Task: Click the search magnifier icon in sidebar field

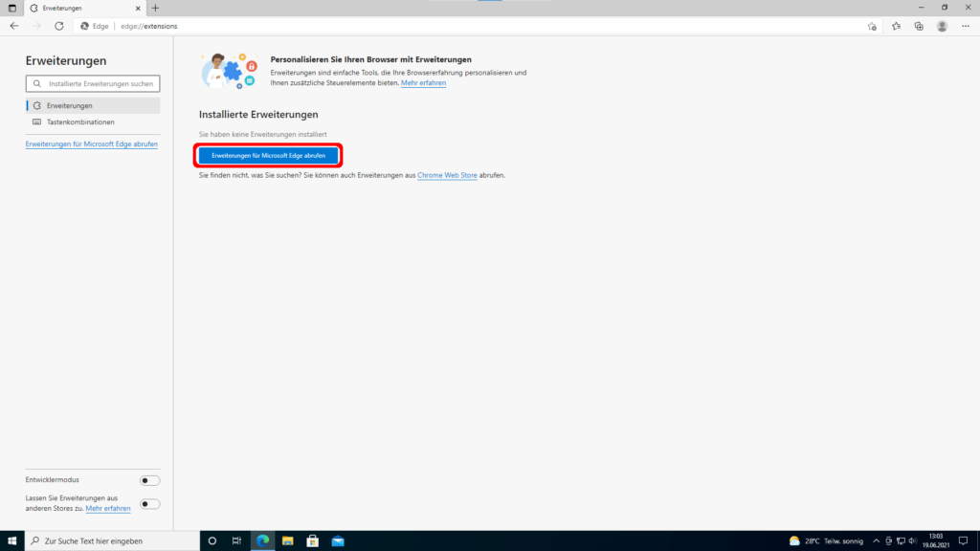Action: click(x=37, y=84)
